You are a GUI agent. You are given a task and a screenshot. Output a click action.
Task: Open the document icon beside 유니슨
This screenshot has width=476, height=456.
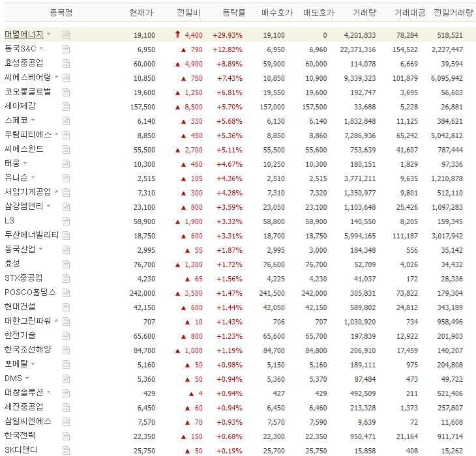click(66, 178)
